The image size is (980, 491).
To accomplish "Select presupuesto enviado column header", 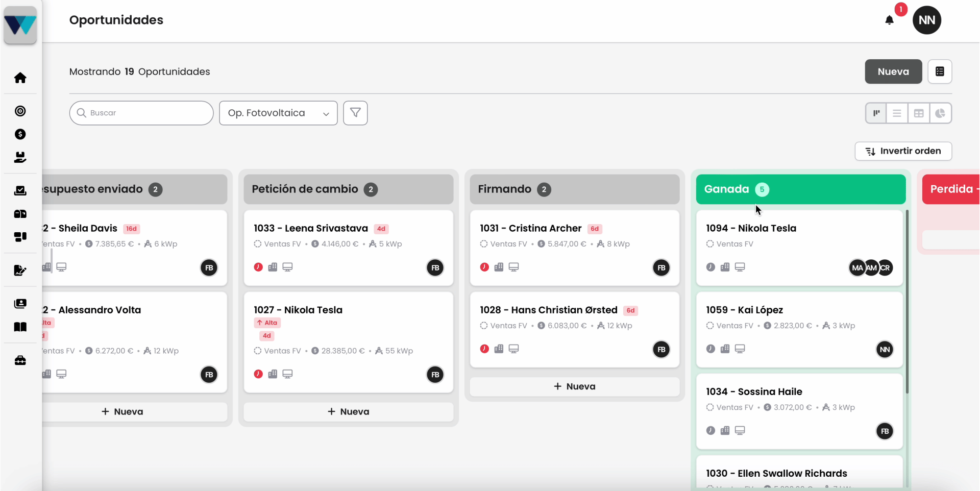I will click(x=135, y=189).
